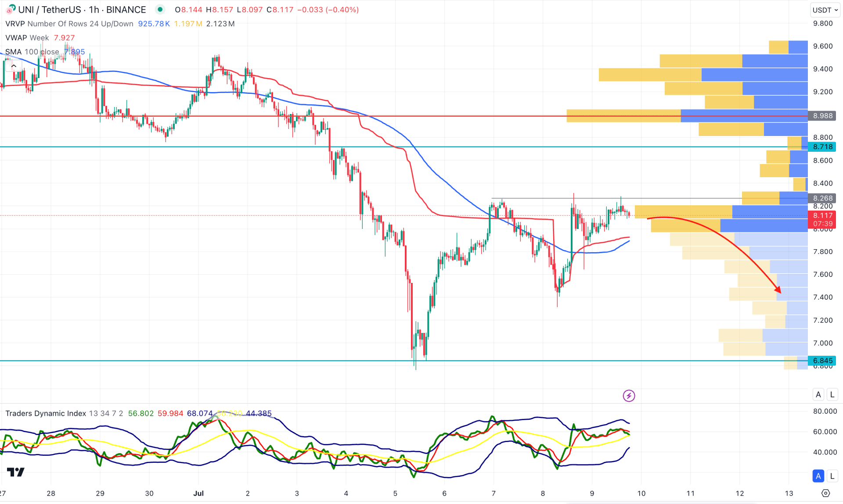
Task: Click the 40.000 indicator axis label
Action: (x=825, y=452)
